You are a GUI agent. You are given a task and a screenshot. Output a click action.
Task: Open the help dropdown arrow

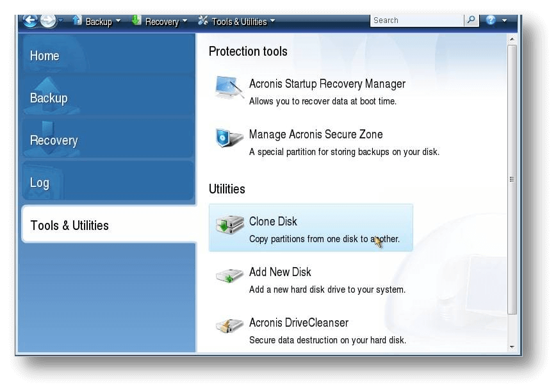click(504, 20)
